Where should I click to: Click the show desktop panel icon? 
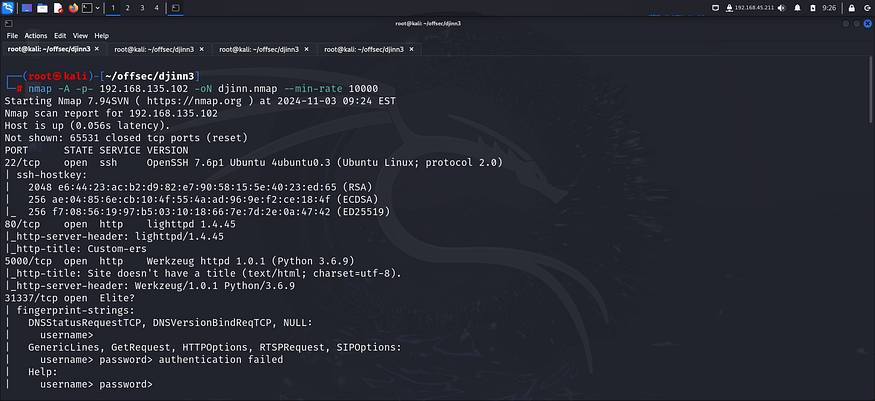(27, 8)
